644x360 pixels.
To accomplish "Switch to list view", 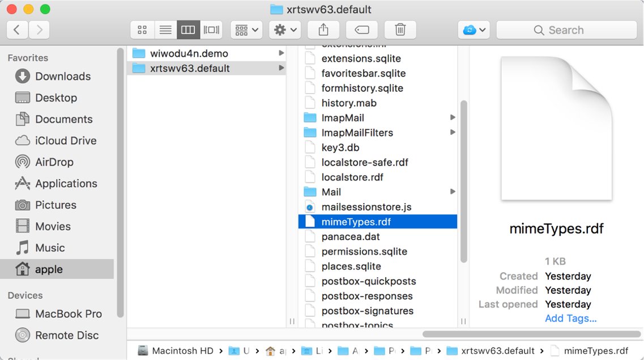I will point(165,29).
